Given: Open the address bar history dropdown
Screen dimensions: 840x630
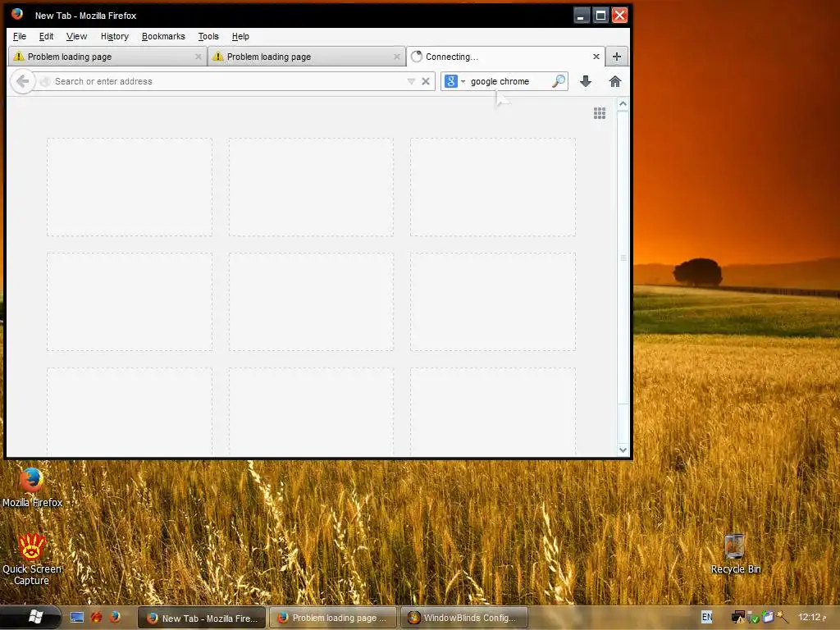Looking at the screenshot, I should point(411,81).
